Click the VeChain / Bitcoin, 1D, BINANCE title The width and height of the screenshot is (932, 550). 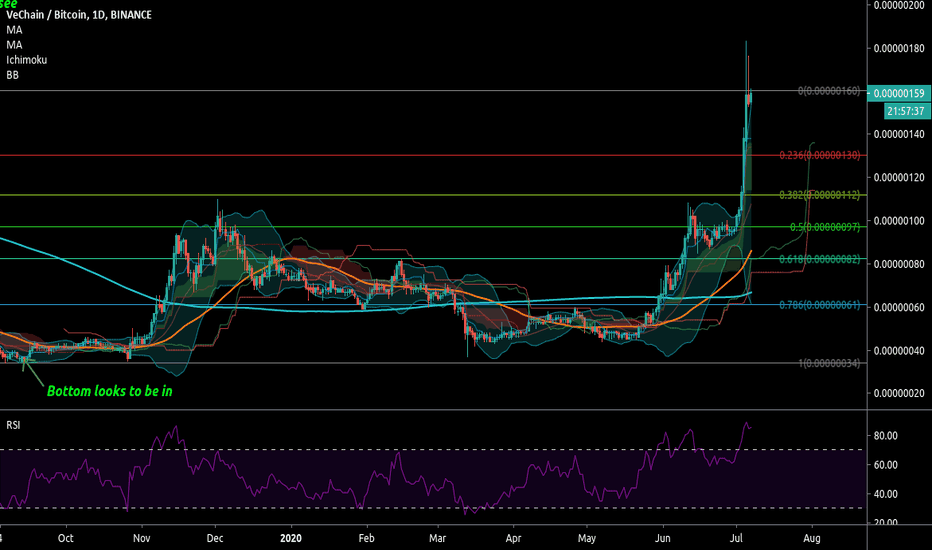[x=79, y=15]
